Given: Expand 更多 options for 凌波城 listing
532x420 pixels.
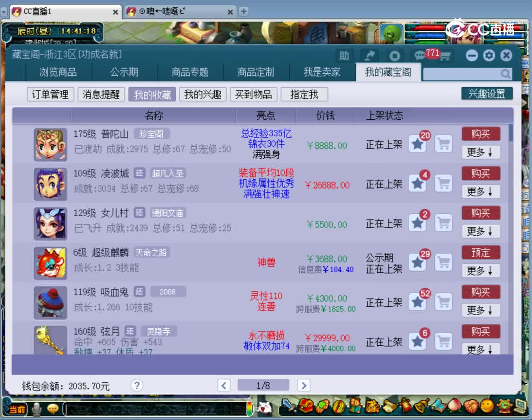Looking at the screenshot, I should tap(481, 192).
